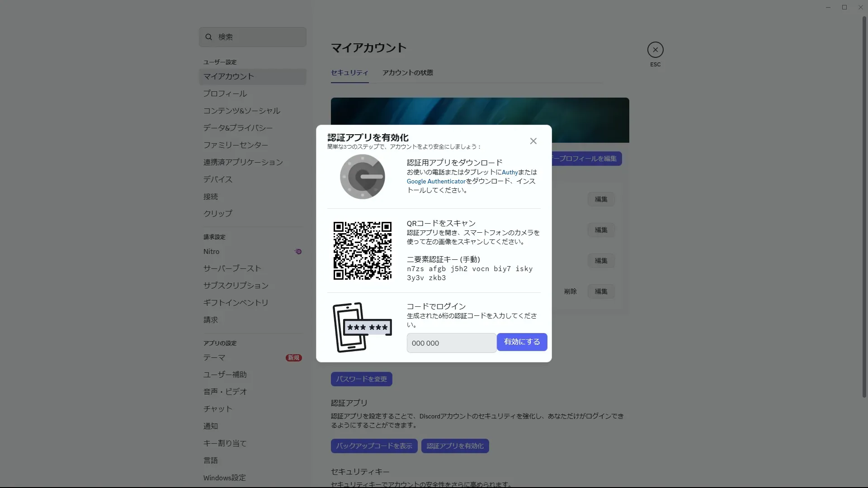868x488 pixels.
Task: Open the Authy download link
Action: coord(509,172)
